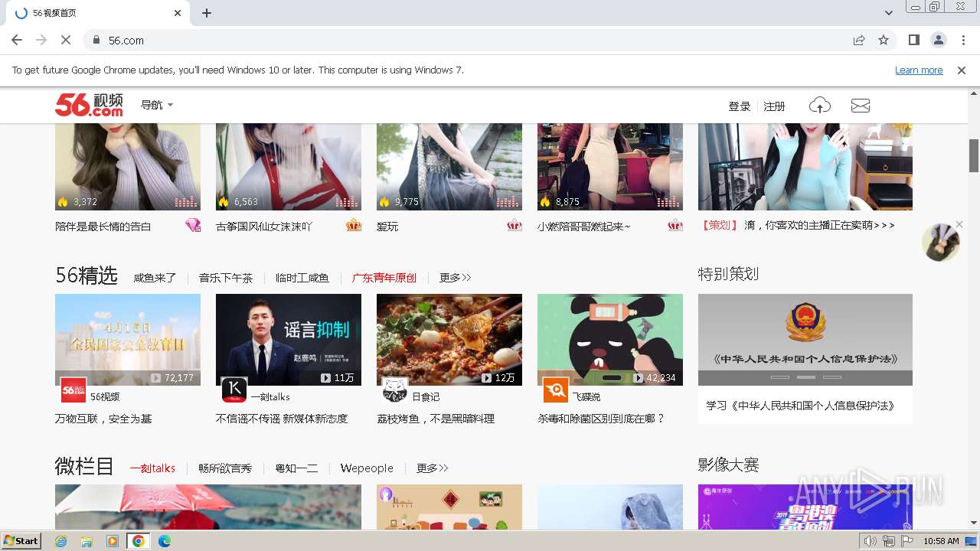Click the 登录 login link
Screen dimensions: 980x551
tap(740, 106)
